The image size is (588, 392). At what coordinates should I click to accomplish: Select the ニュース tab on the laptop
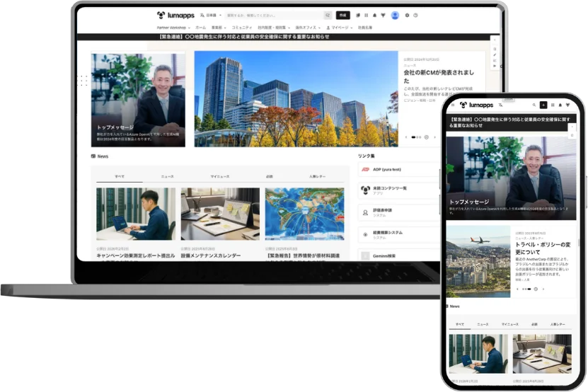(x=167, y=176)
